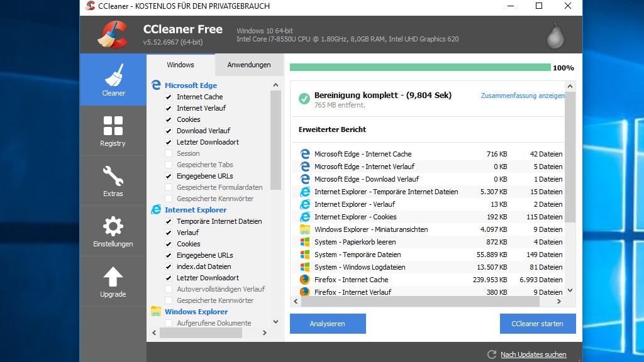This screenshot has width=644, height=362.
Task: Enable the Session checkbox for Microsoft Edge
Action: click(169, 153)
